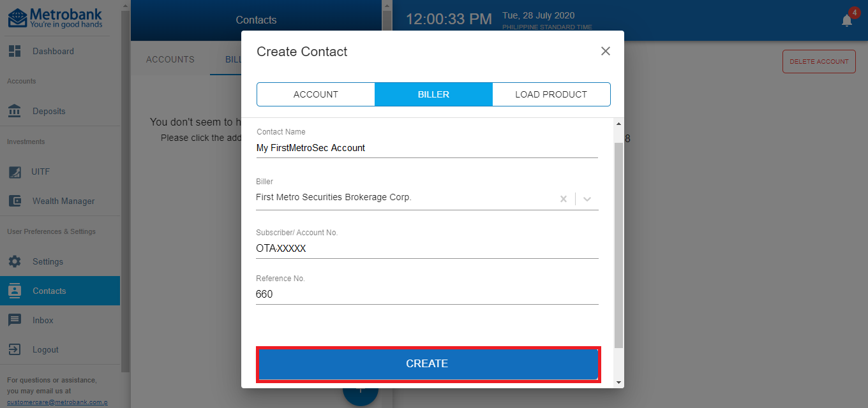Select the LOAD PRODUCT tab
Viewport: 868px width, 408px height.
tap(551, 94)
